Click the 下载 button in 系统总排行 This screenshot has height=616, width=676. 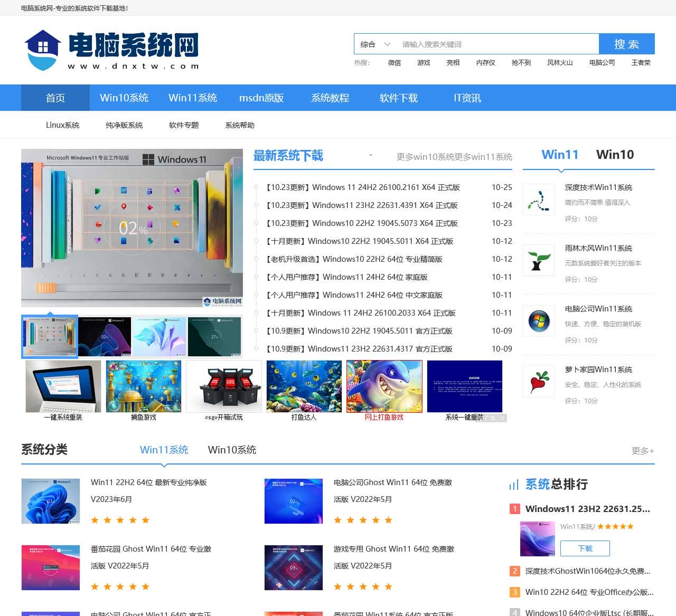click(585, 548)
